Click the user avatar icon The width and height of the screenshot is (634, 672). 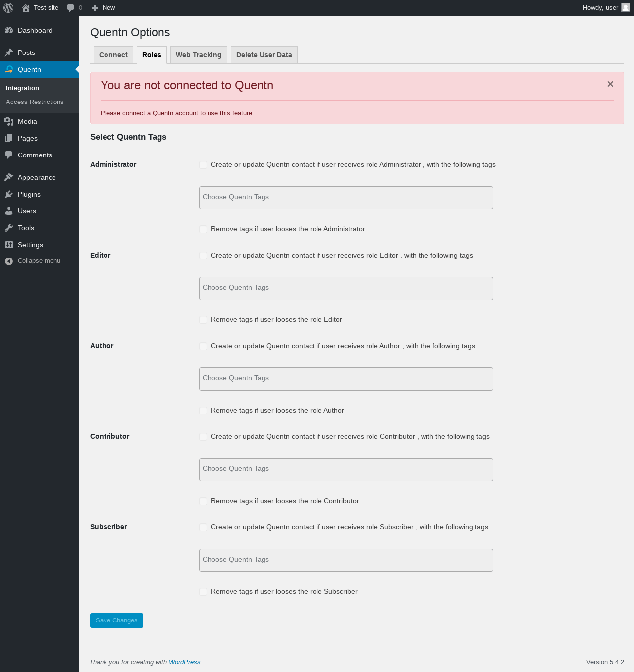click(626, 7)
